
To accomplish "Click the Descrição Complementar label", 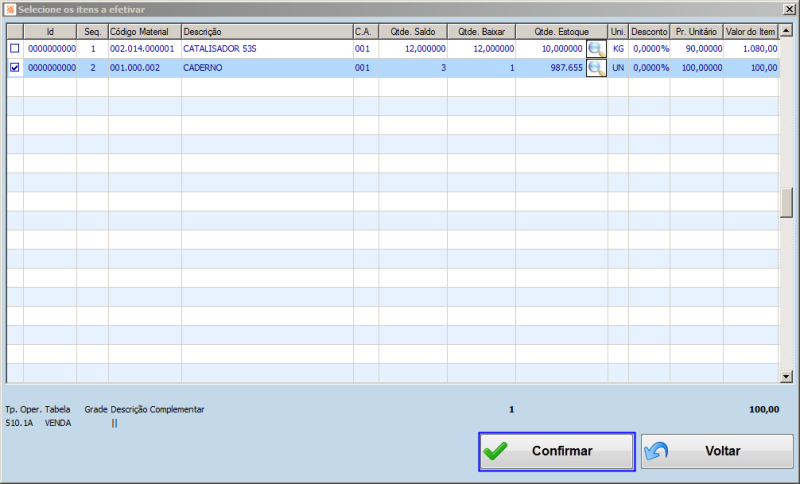I will coord(157,410).
